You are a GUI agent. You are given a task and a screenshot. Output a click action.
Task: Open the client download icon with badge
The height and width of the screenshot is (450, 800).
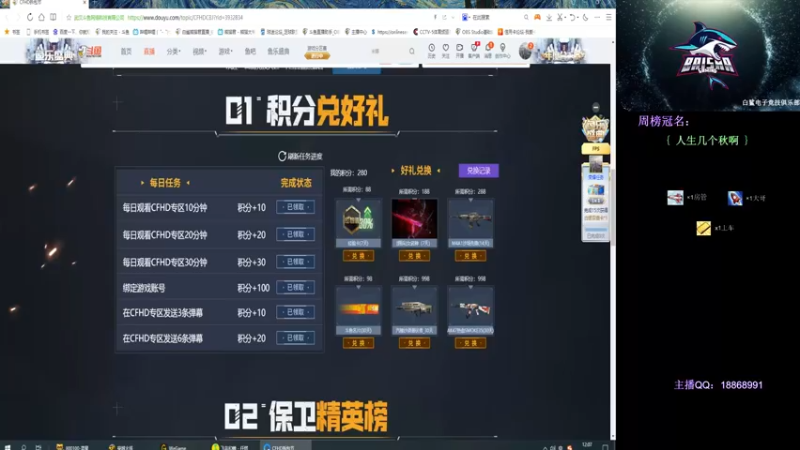474,50
